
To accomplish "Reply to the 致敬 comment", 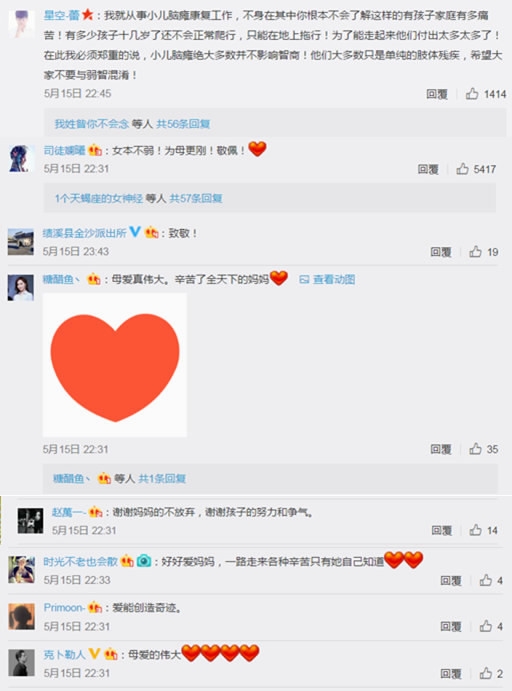I will coord(441,252).
